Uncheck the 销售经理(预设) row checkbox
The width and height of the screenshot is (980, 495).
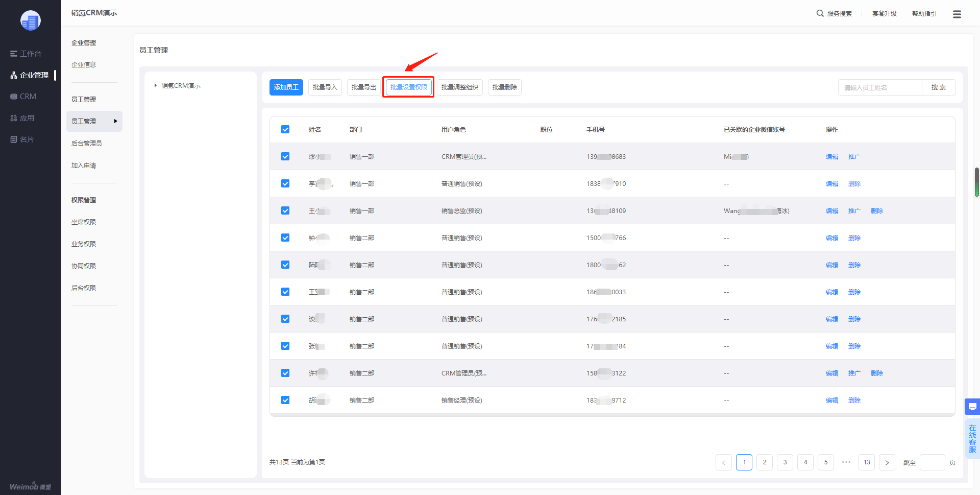[285, 400]
